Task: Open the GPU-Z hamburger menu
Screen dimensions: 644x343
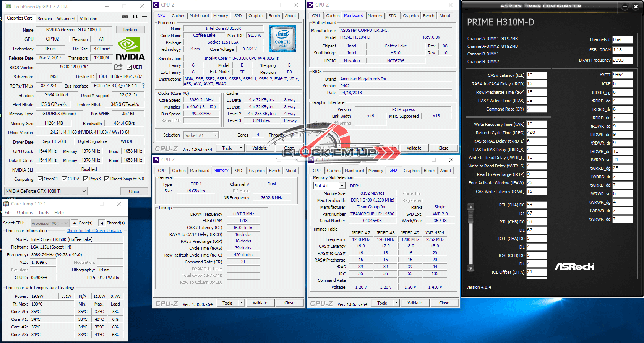Action: click(144, 17)
